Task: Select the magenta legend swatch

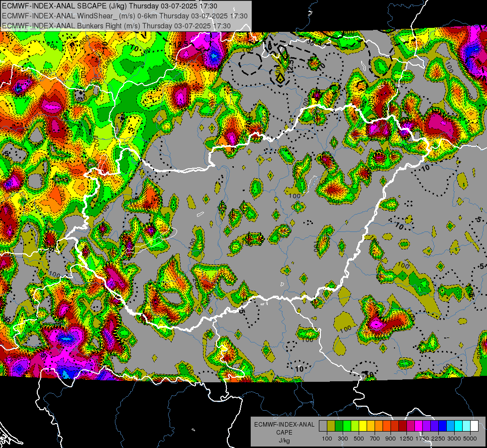Action: pos(419,426)
